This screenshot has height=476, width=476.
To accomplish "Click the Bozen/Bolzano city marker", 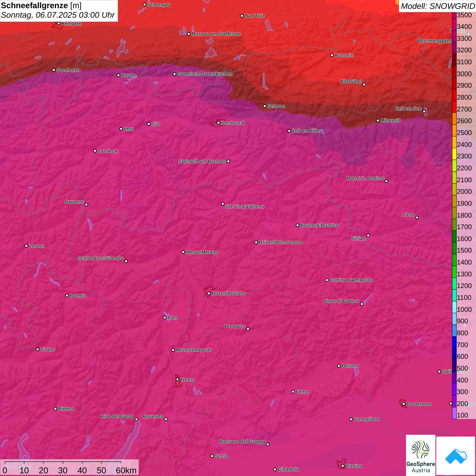I will pos(209,293).
